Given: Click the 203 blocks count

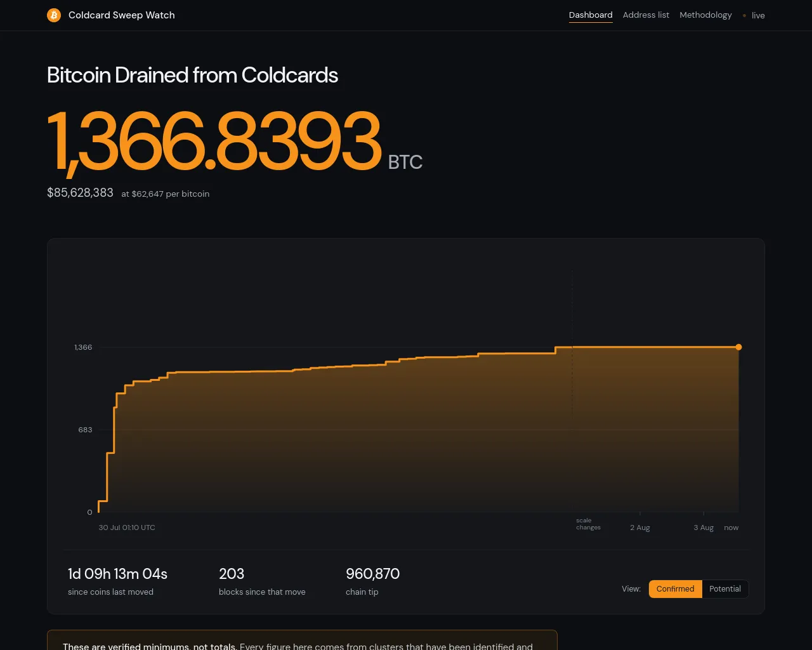Looking at the screenshot, I should tap(232, 574).
